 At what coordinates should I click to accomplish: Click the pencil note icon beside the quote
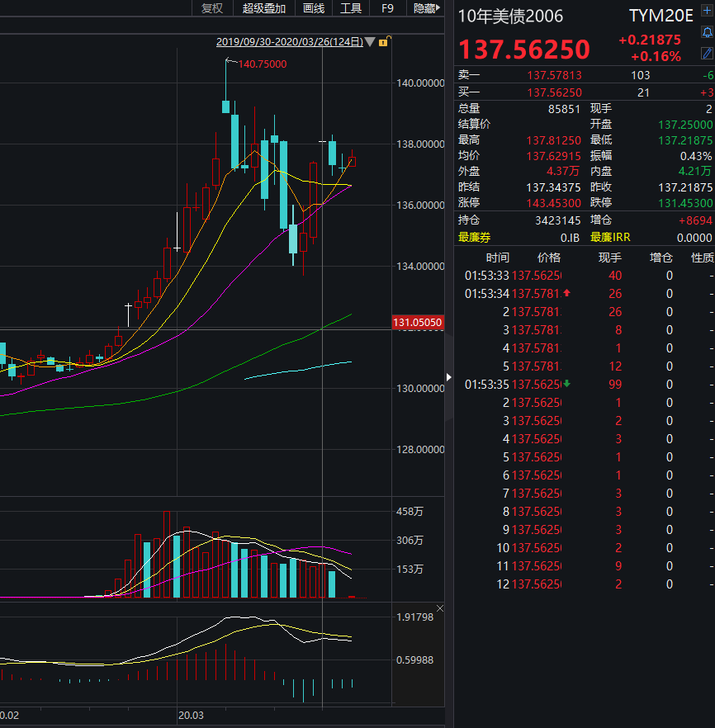pos(707,53)
